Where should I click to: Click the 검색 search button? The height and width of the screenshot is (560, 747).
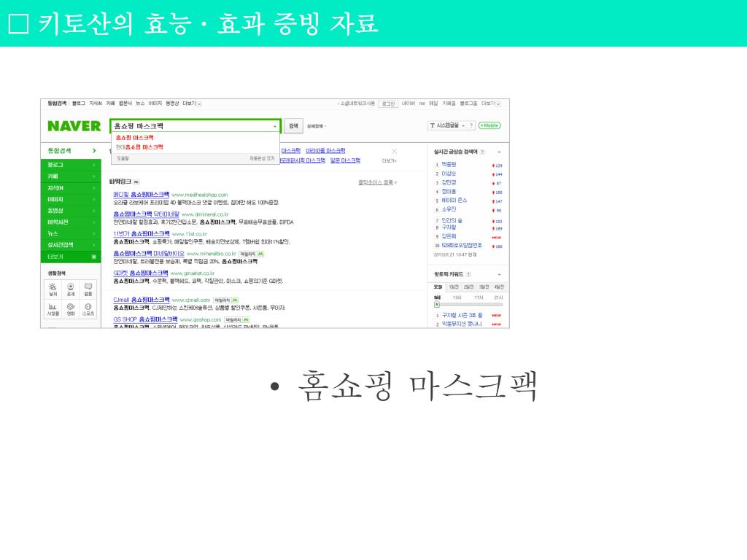coord(293,126)
